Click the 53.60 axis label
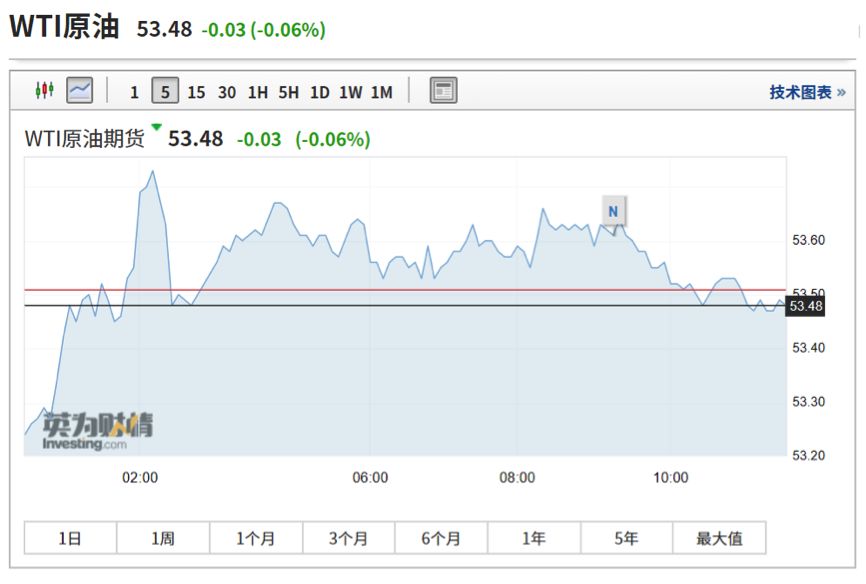866x584 pixels. (x=808, y=240)
